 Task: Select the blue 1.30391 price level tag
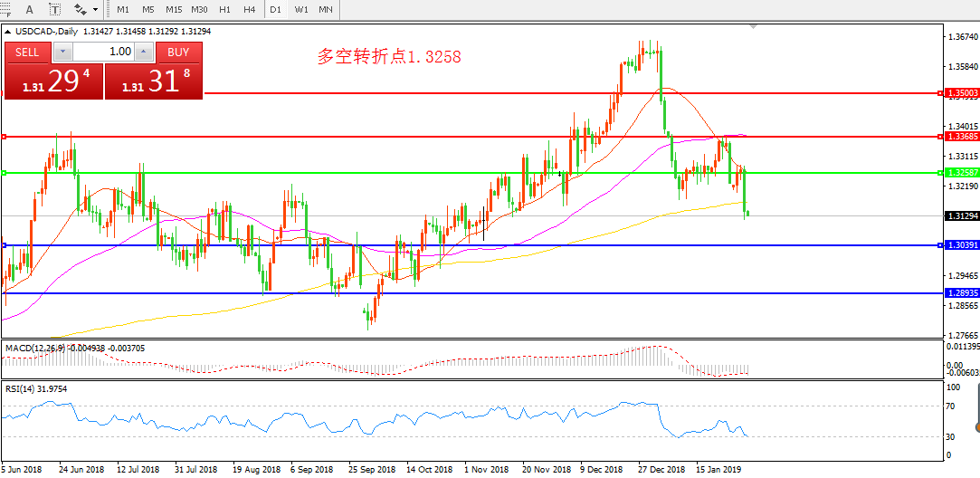960,245
